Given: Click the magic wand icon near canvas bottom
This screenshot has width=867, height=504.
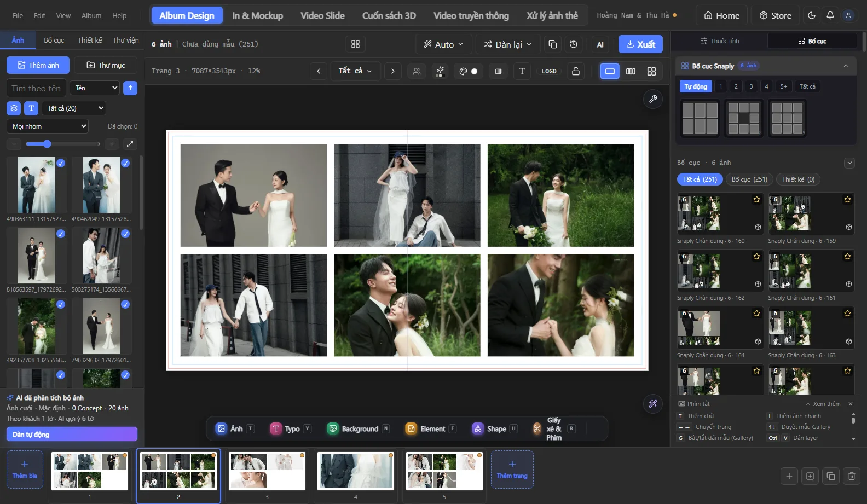Looking at the screenshot, I should tap(653, 404).
